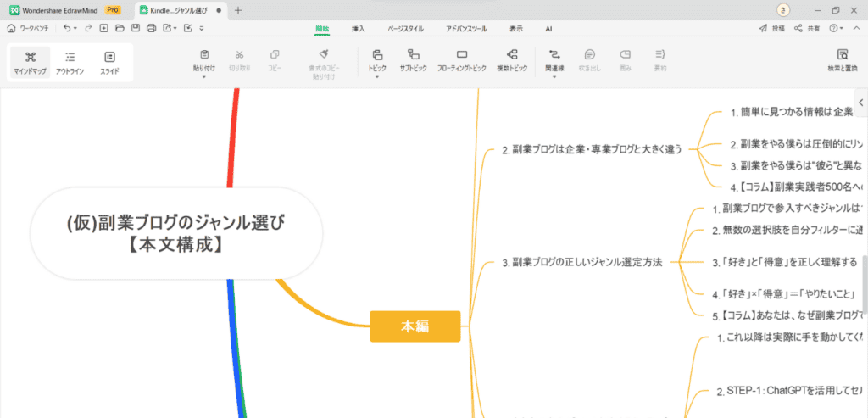Add a new tab with plus button

[x=238, y=10]
